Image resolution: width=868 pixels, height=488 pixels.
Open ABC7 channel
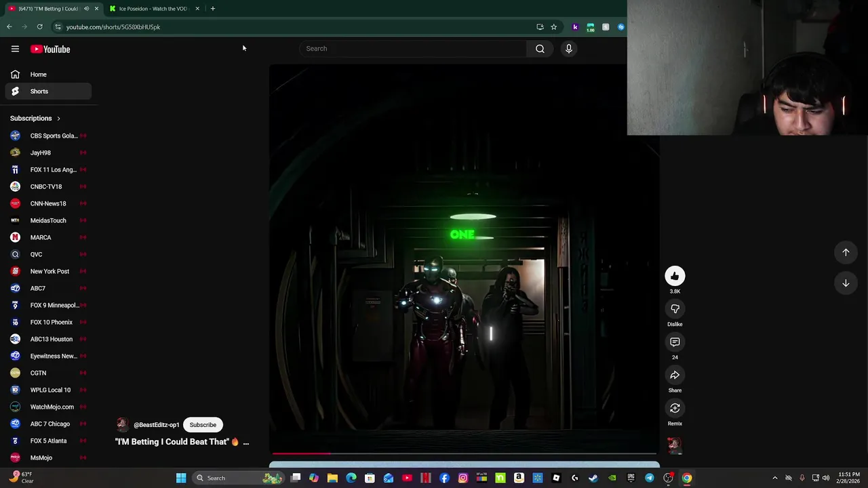click(47, 288)
